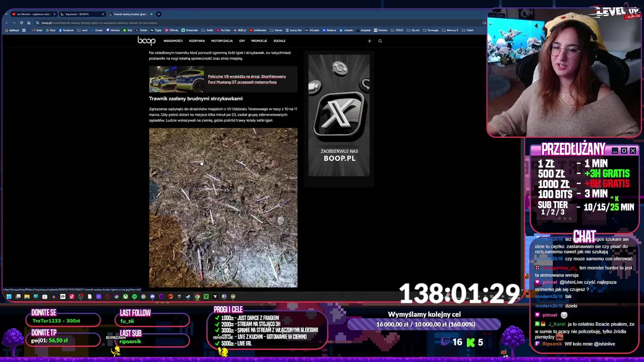Screen dimensions: 644x362
Task: Open Steam from the taskbar
Action: pos(188,297)
